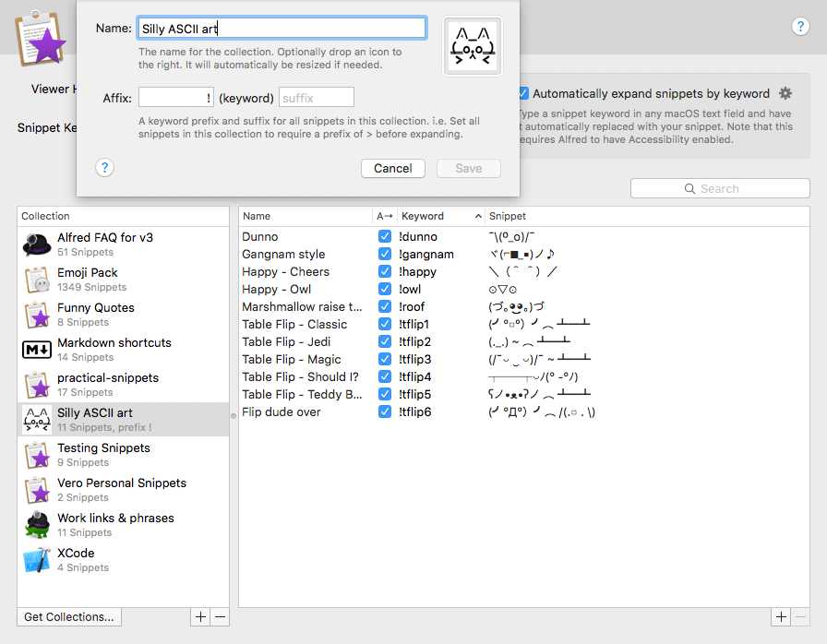Add a new snippet with plus button

781,616
